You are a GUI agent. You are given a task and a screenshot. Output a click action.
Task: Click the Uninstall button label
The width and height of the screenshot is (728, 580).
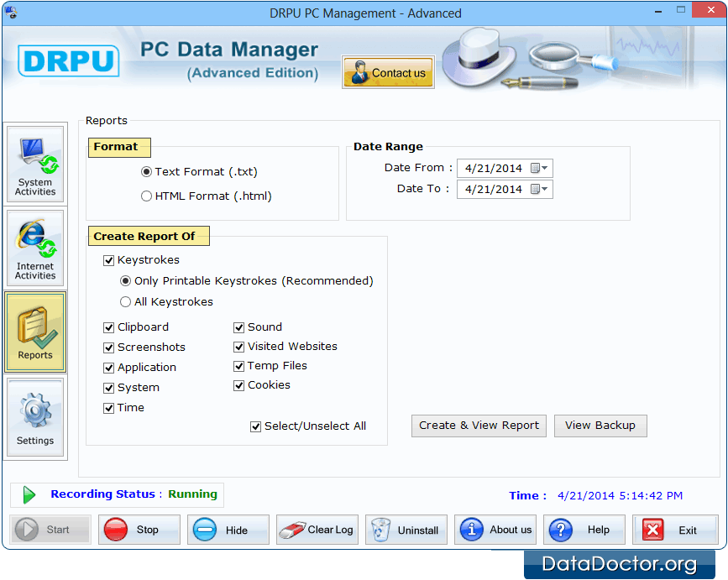pos(418,530)
